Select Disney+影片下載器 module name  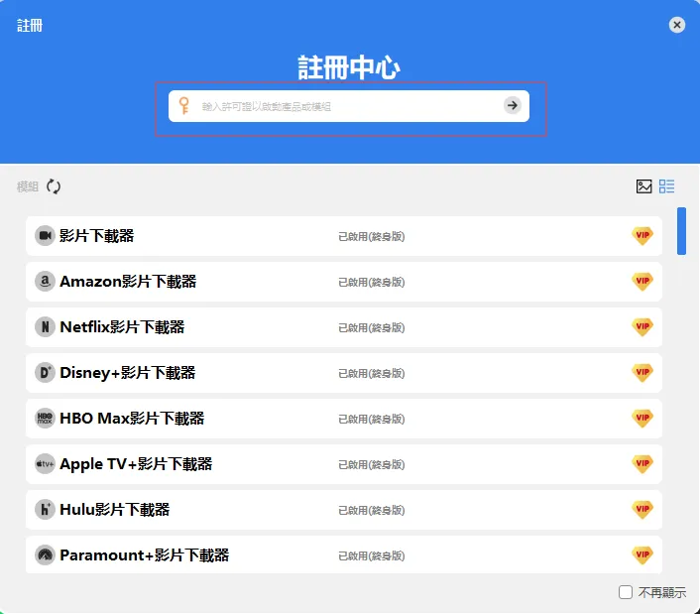tap(128, 372)
